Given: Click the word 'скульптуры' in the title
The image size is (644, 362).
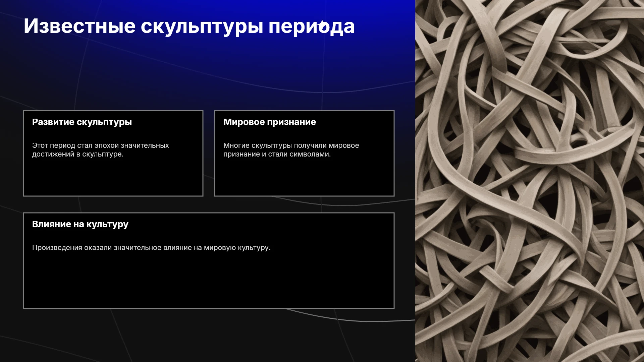Looking at the screenshot, I should point(202,27).
